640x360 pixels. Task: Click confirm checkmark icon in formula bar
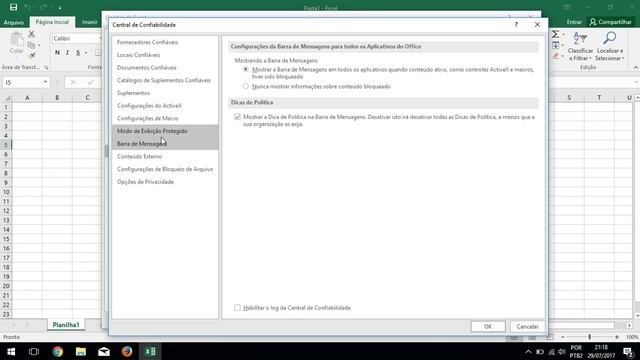[90, 82]
